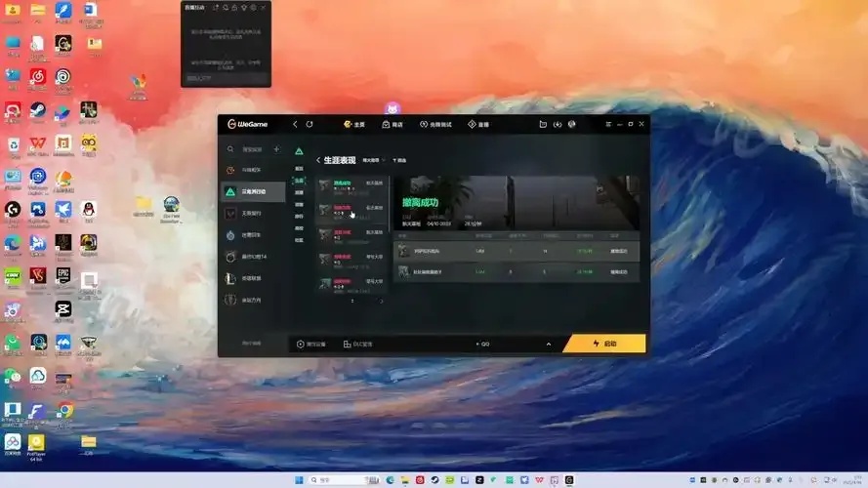This screenshot has height=488, width=868.
Task: Click the search games field in sidebar
Action: coord(253,149)
